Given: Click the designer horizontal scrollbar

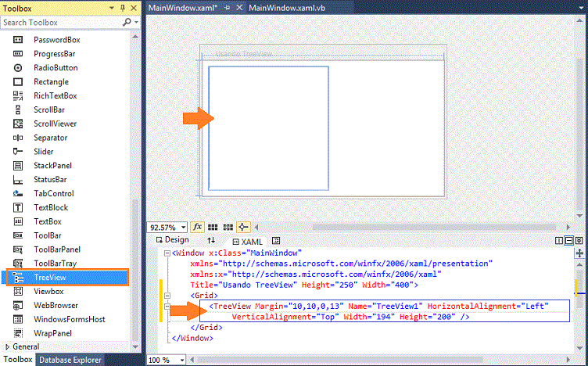Looking at the screenshot, I should tap(434, 227).
